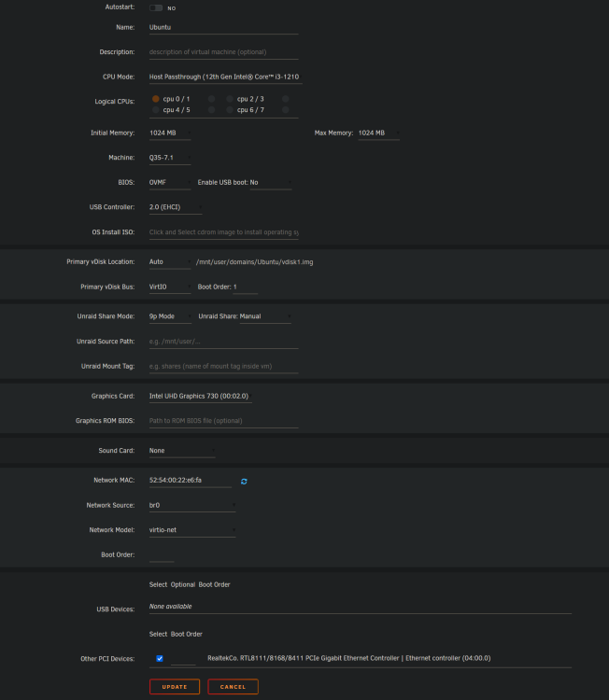This screenshot has width=609, height=700.
Task: Select an OS Install ISO image field
Action: click(224, 232)
